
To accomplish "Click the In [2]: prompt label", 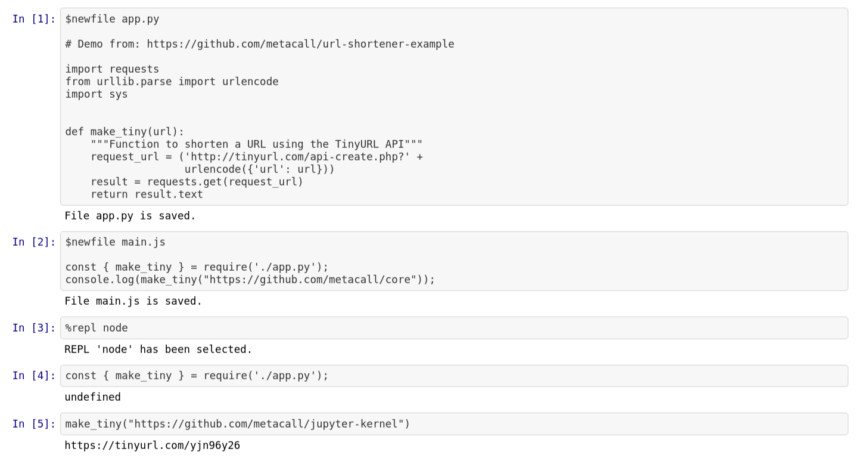I will [34, 242].
